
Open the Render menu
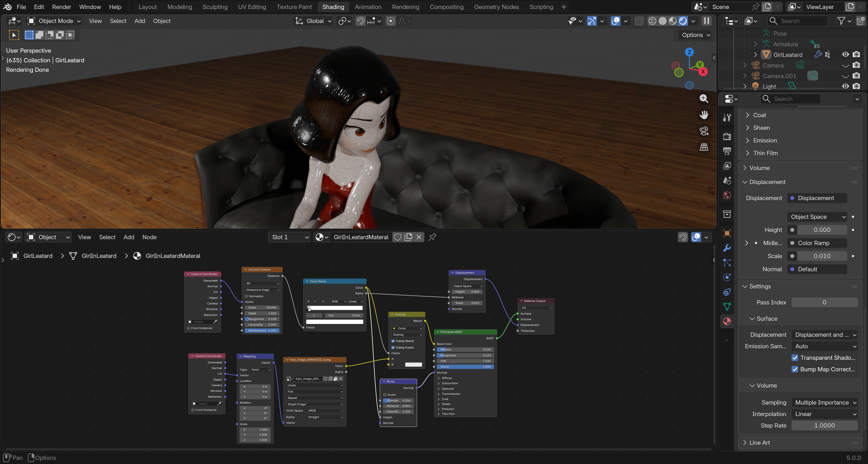[61, 7]
